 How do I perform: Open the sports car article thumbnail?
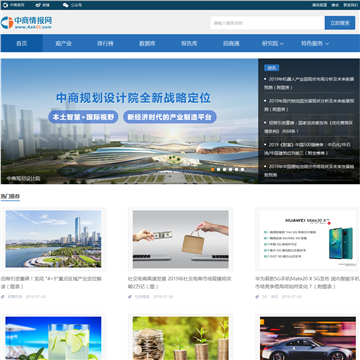tap(308, 338)
